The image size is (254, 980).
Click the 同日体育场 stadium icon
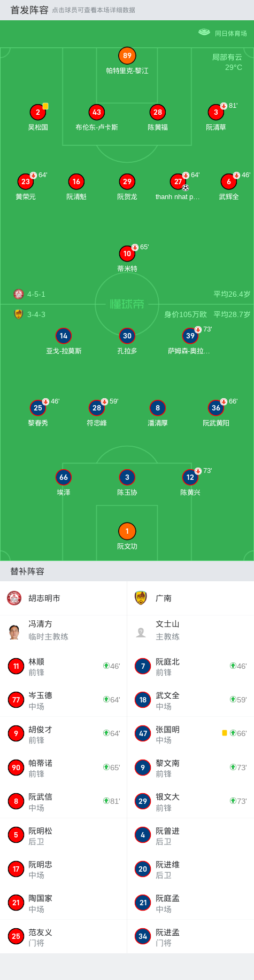[x=204, y=32]
